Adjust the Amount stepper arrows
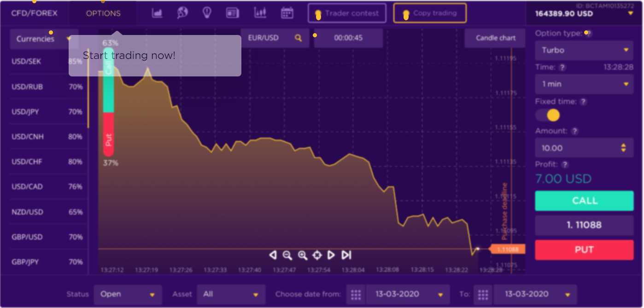This screenshot has width=644, height=308. pyautogui.click(x=623, y=148)
